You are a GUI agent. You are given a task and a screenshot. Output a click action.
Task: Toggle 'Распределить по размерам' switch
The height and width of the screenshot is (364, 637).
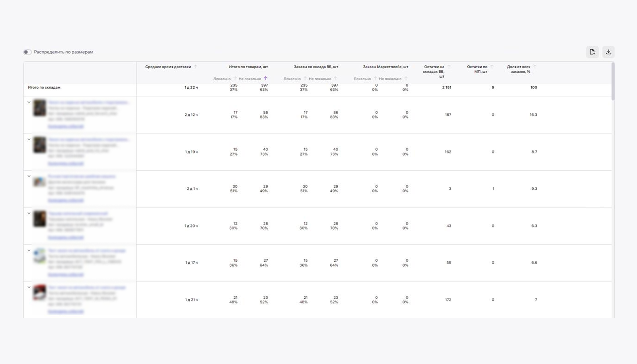coord(27,52)
